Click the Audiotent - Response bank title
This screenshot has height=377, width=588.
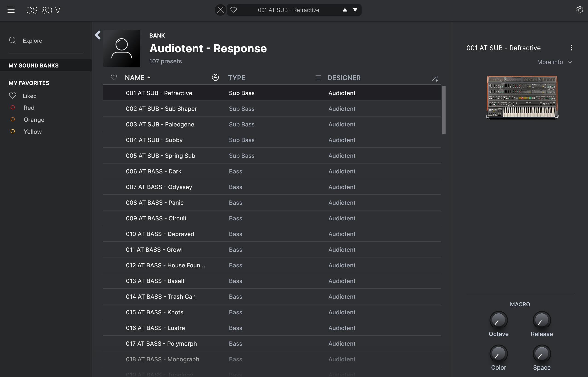pyautogui.click(x=208, y=48)
